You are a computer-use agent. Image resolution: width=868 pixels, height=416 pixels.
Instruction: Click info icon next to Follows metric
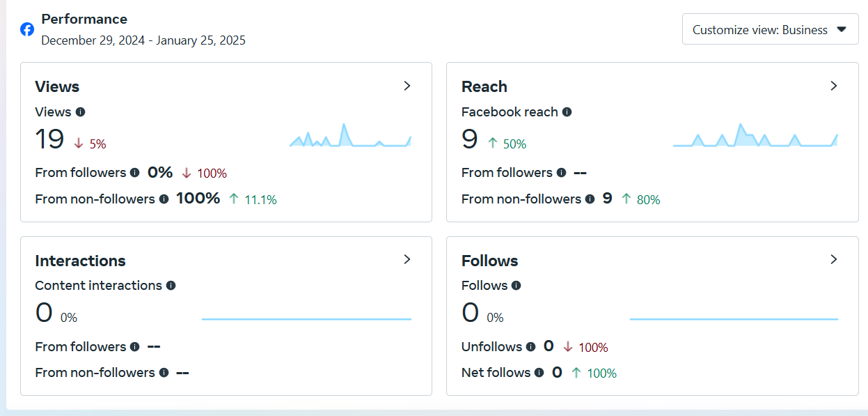point(516,286)
